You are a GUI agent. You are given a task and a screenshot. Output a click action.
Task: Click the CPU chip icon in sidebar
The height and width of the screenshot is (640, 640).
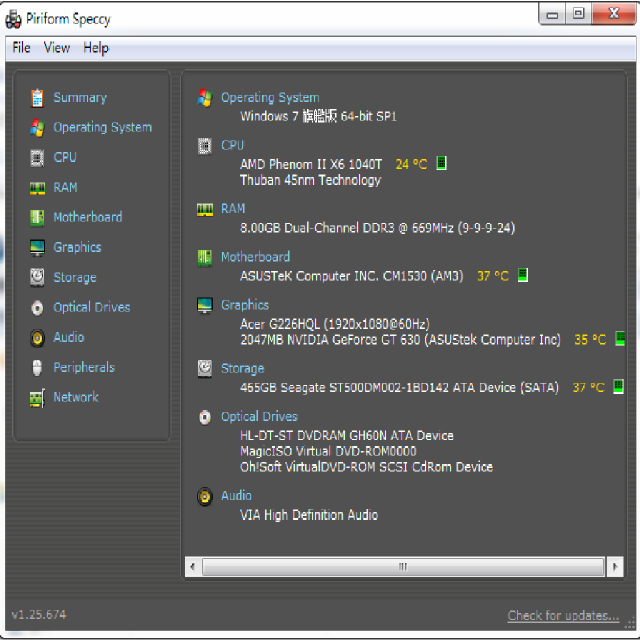37,158
